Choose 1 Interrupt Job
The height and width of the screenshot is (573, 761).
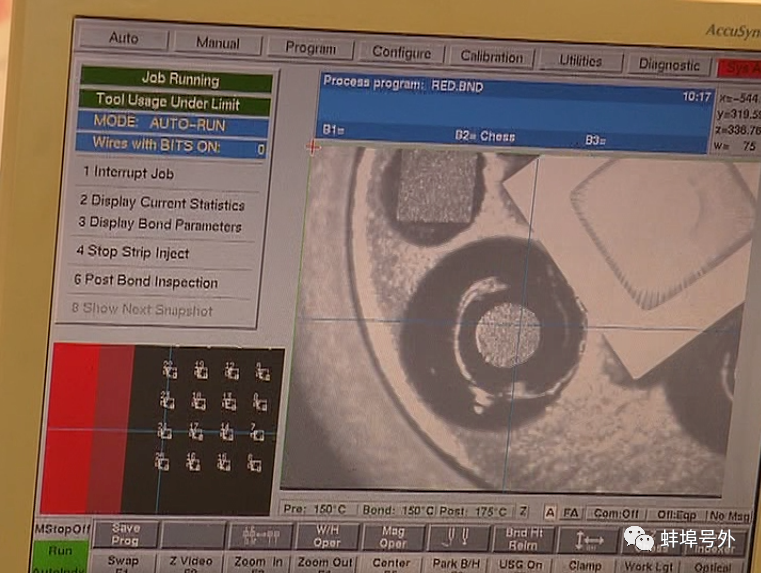point(128,173)
